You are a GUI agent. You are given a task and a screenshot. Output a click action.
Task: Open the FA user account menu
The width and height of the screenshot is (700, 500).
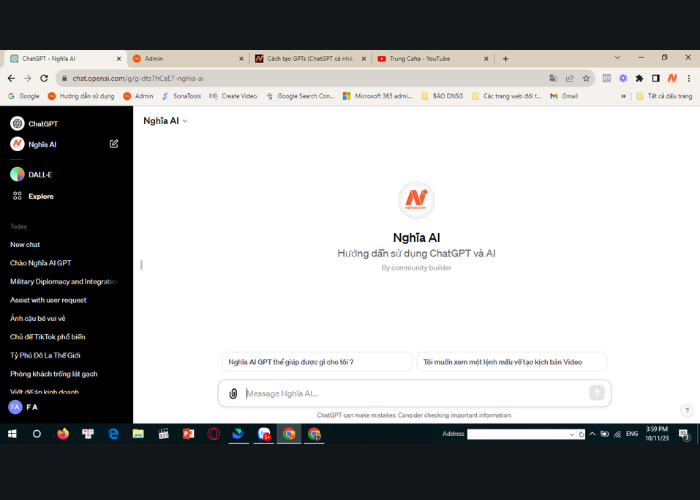[x=25, y=407]
